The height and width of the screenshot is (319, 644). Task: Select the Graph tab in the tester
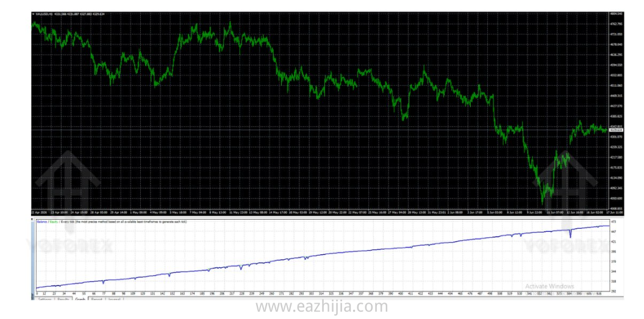[x=80, y=299]
